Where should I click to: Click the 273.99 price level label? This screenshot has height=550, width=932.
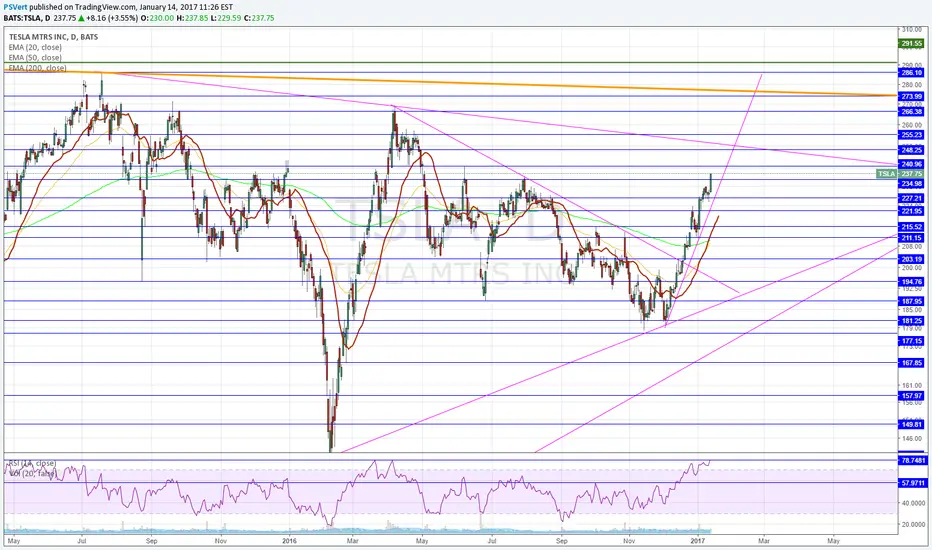(911, 96)
